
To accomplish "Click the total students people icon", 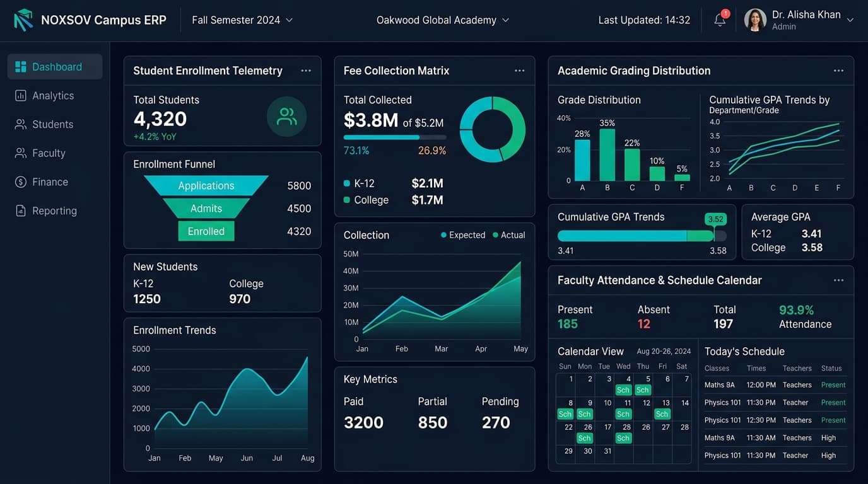I will (286, 117).
